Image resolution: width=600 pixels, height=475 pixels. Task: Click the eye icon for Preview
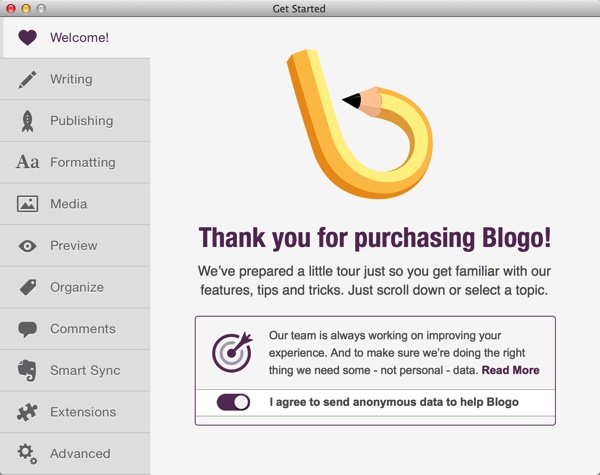click(x=28, y=246)
